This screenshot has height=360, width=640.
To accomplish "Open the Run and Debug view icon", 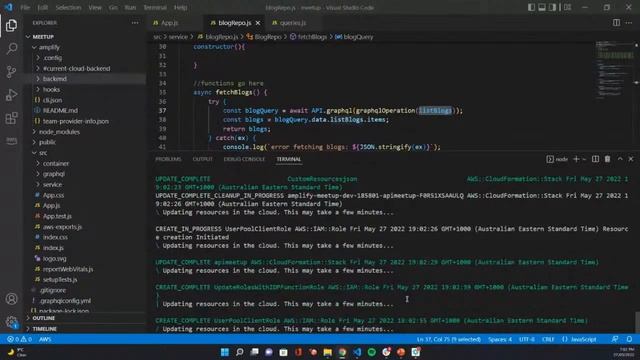I will 11,95.
